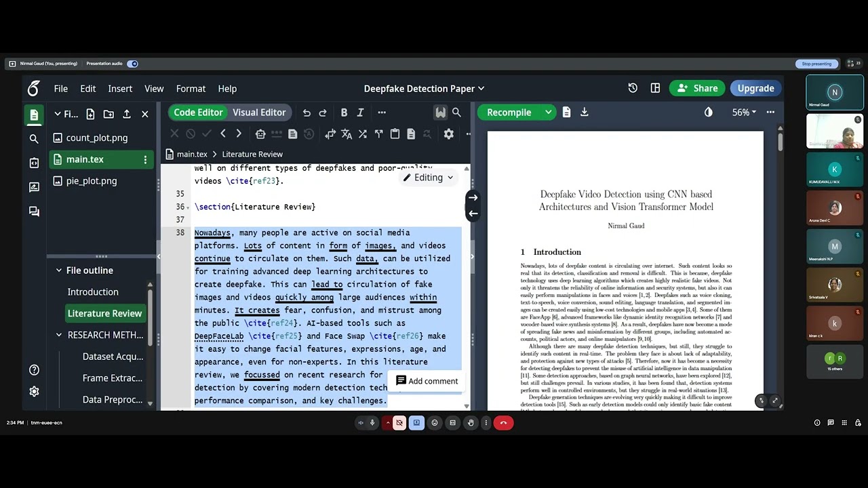The height and width of the screenshot is (488, 868).
Task: Redo the last edit
Action: click(323, 113)
